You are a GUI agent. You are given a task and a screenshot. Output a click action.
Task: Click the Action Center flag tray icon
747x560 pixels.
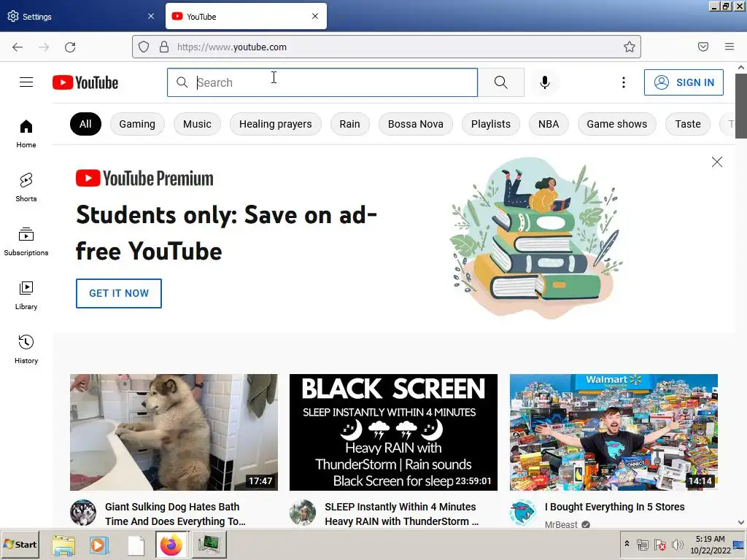coord(659,544)
